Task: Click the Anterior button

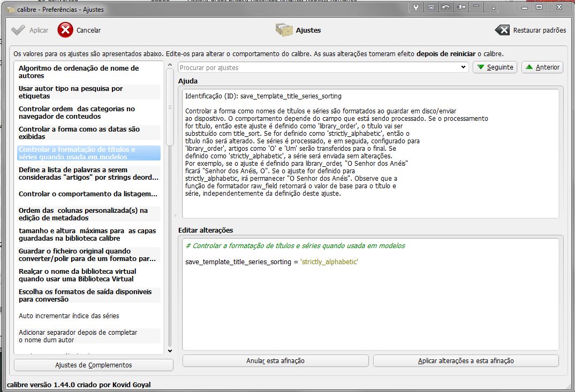Action: pos(542,67)
